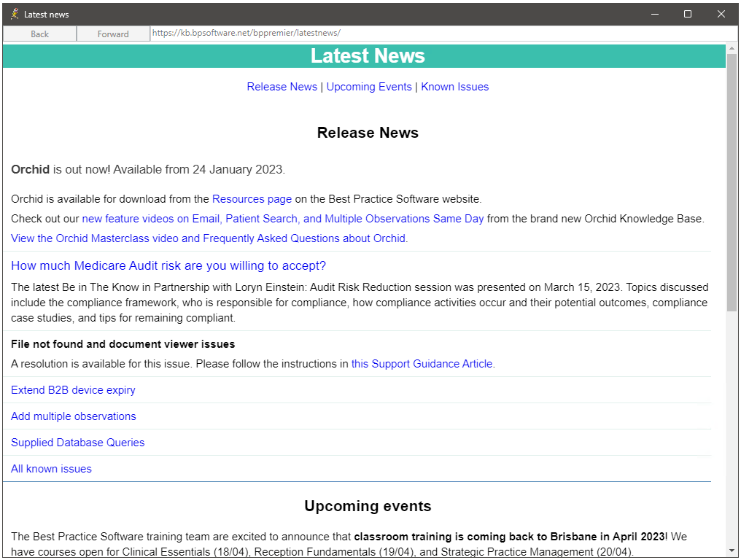Jump to Upcoming Events section link

(x=369, y=87)
